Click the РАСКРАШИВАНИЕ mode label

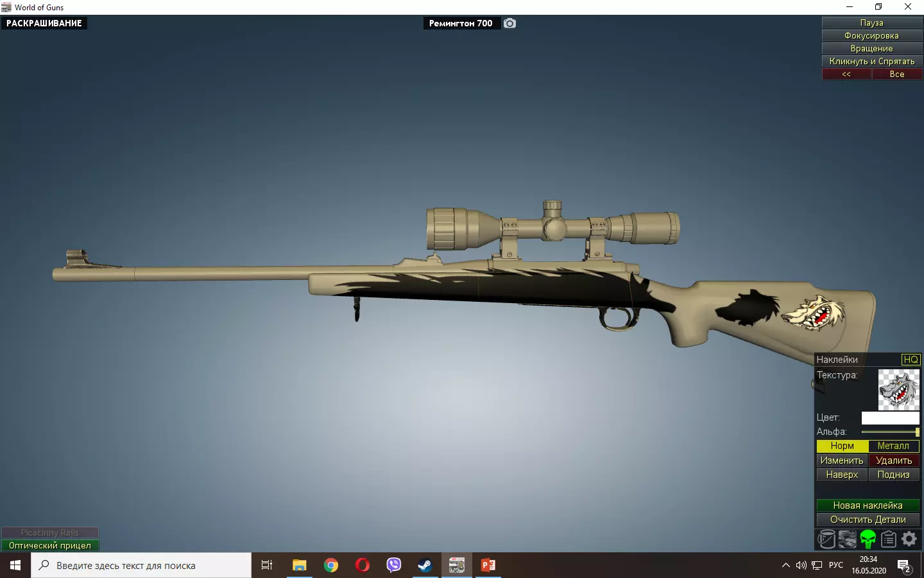tap(44, 23)
